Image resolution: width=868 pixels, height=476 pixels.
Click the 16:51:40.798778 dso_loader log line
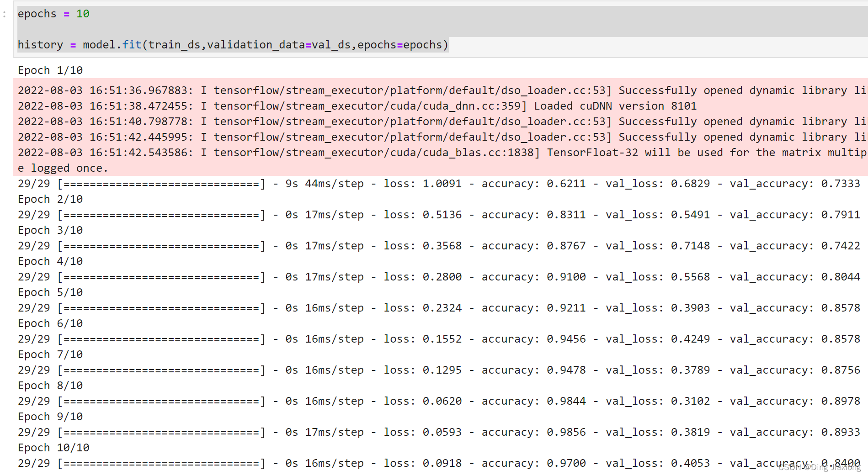point(442,122)
